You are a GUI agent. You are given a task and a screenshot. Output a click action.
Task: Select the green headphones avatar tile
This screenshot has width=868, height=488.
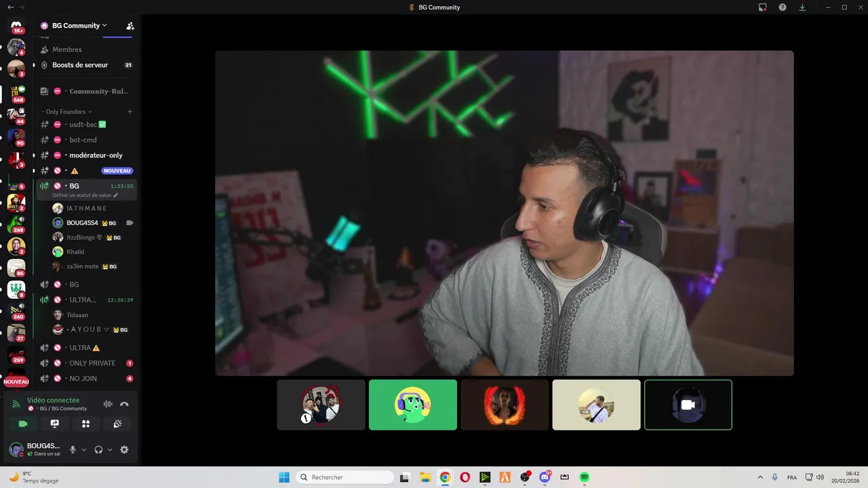point(413,405)
